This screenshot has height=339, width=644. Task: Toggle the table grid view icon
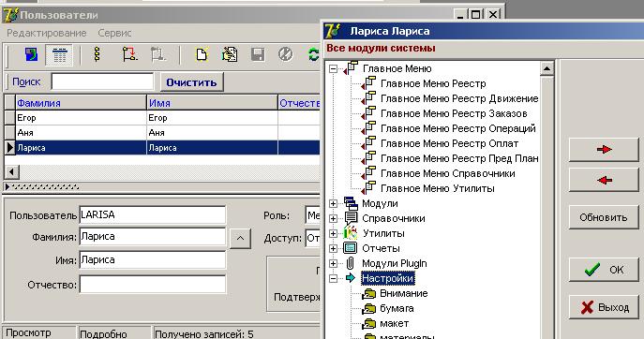click(60, 55)
